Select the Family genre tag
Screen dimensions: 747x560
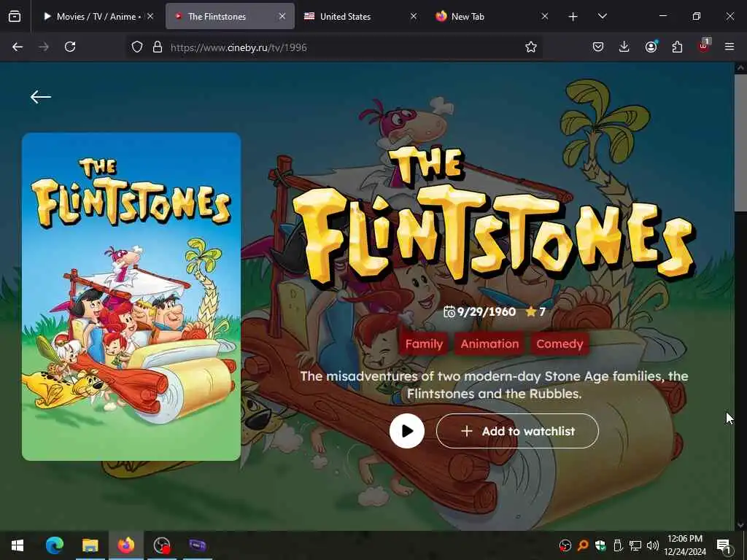tap(424, 344)
